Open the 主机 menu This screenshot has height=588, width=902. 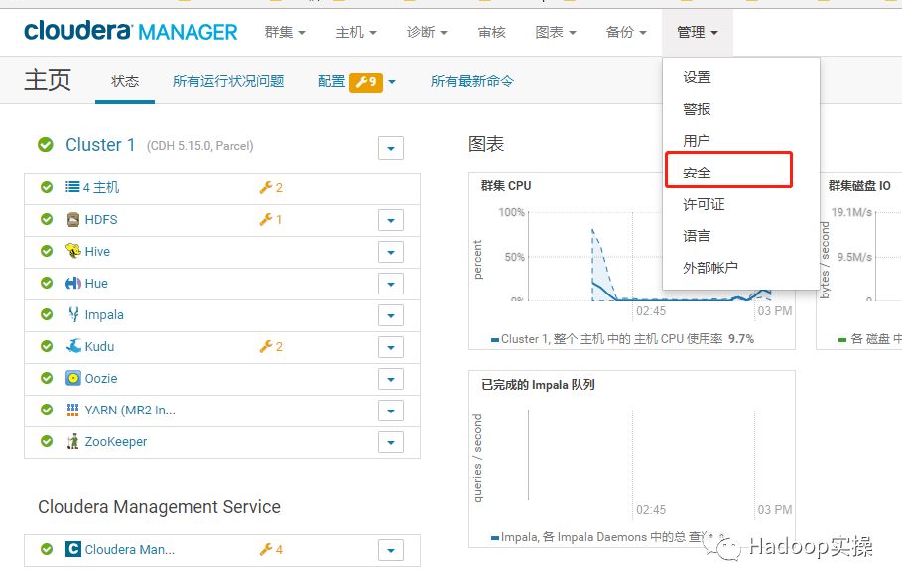coord(356,32)
